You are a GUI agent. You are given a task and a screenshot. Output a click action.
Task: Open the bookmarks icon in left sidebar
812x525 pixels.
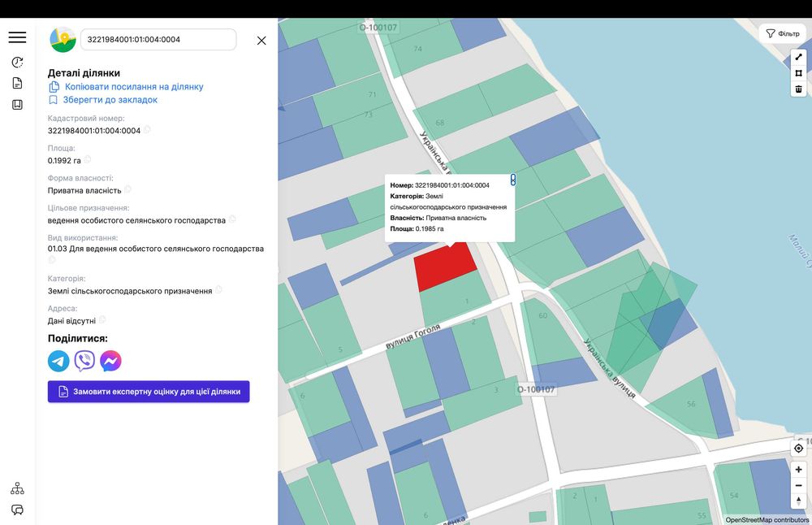(x=17, y=105)
